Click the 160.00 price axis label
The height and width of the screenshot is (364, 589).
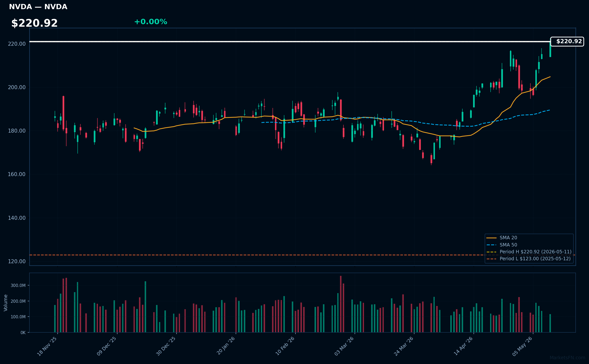(x=17, y=174)
